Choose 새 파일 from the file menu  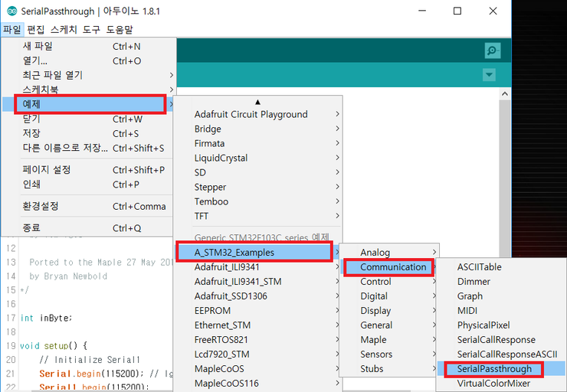89,46
